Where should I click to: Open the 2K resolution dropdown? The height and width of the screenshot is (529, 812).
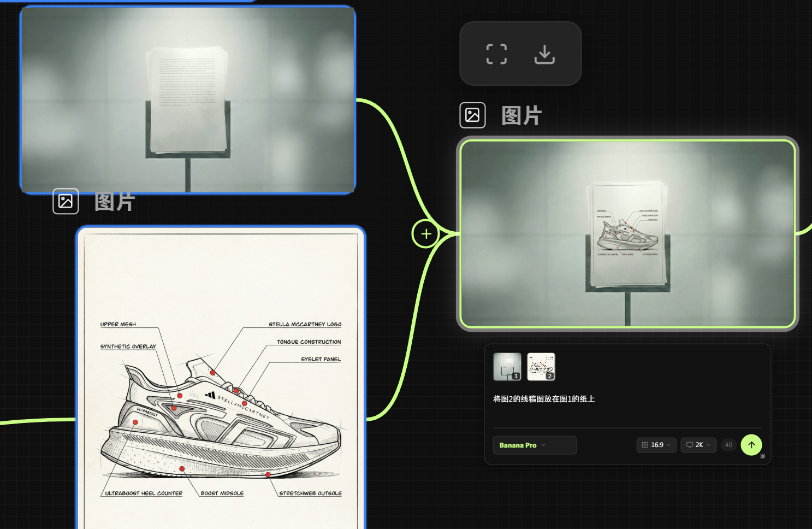point(698,445)
